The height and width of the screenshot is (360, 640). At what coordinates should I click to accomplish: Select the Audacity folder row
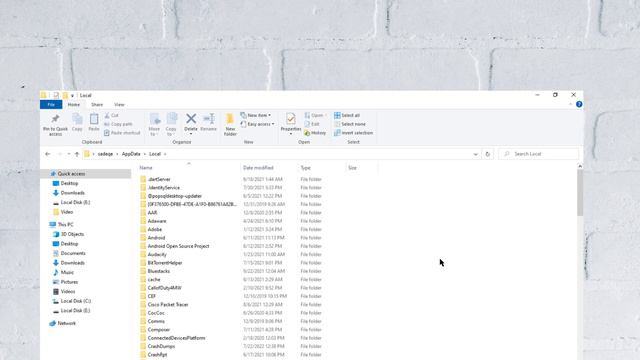[x=231, y=254]
